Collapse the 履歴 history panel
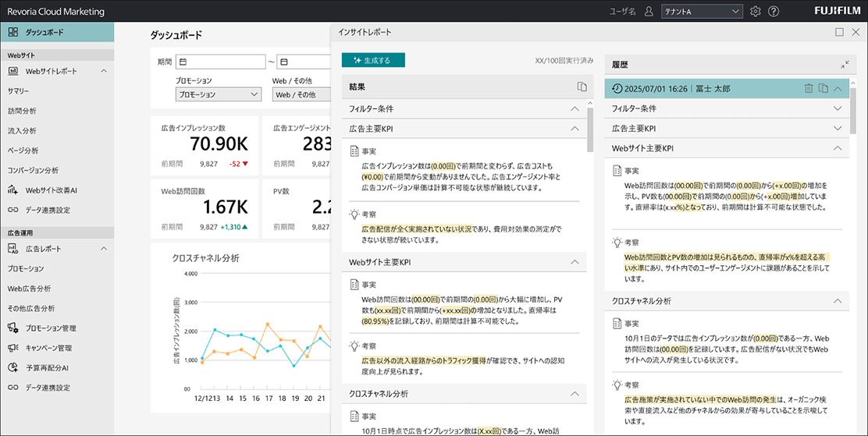Viewport: 868px width, 436px height. pyautogui.click(x=845, y=66)
